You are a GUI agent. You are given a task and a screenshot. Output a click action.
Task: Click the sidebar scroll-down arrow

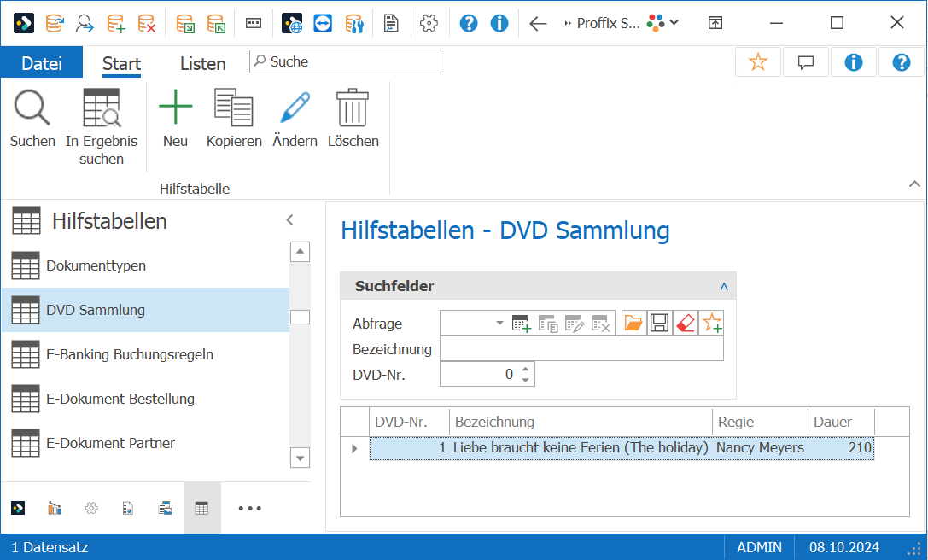click(300, 458)
